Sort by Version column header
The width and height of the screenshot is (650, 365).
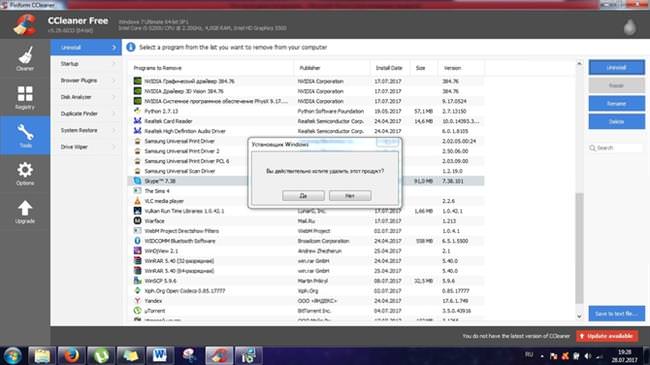click(x=461, y=68)
